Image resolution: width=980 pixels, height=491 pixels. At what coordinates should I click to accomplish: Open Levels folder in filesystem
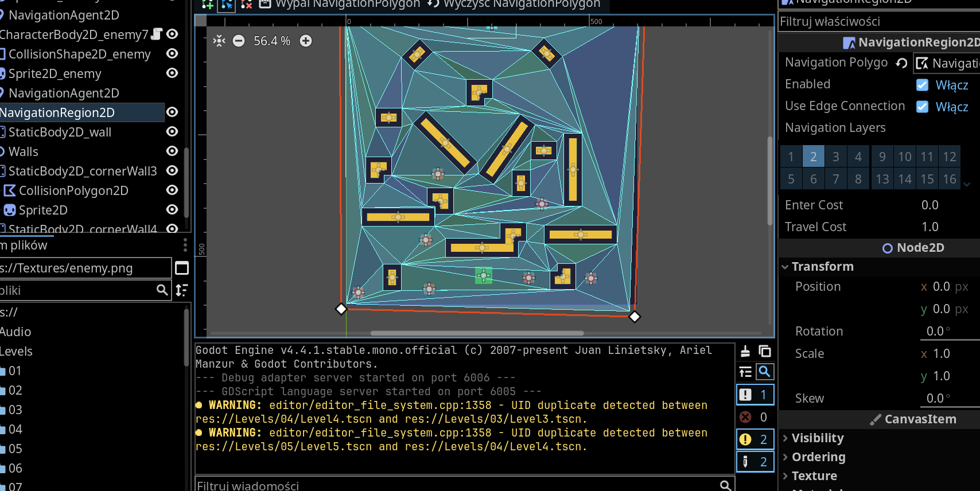pos(16,351)
